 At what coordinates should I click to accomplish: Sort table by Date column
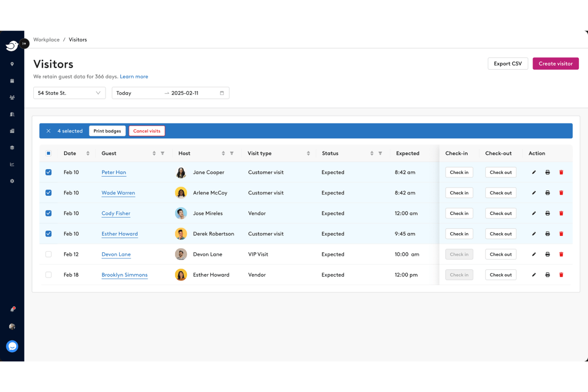click(88, 153)
